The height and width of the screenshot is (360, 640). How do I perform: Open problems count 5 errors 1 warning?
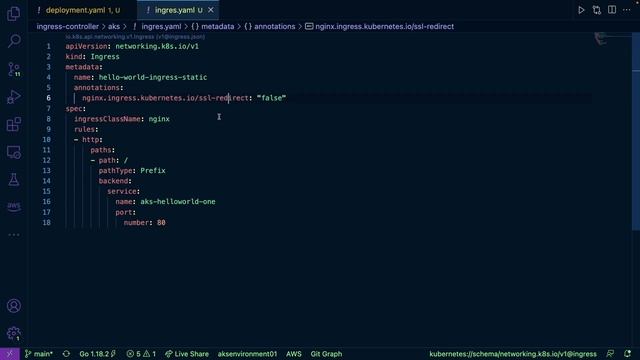(141, 354)
